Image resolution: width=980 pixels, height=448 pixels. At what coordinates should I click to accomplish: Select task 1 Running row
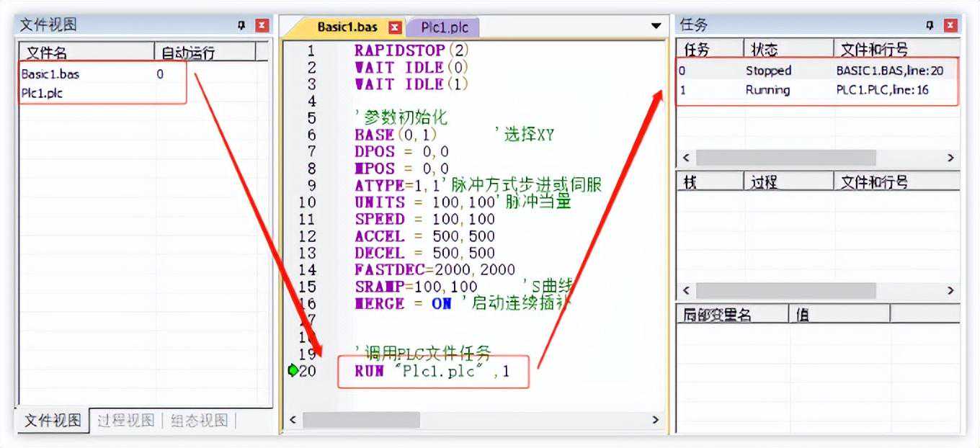point(768,90)
